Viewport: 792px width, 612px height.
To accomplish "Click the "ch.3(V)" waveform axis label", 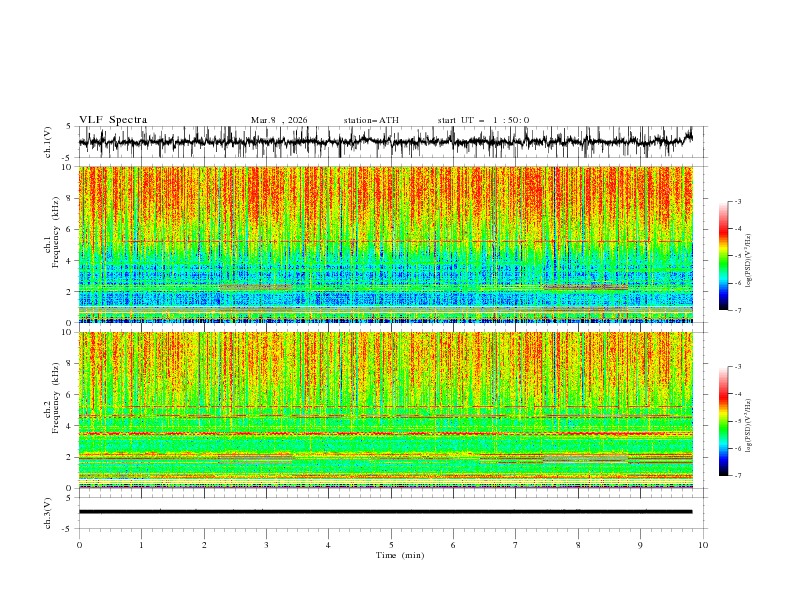I will point(48,513).
